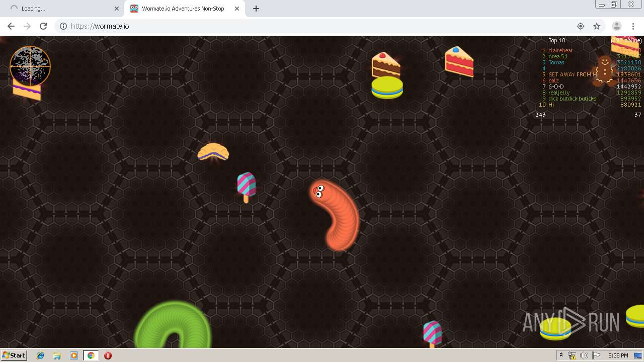View site information icon beside URL
The height and width of the screenshot is (362, 644).
63,26
